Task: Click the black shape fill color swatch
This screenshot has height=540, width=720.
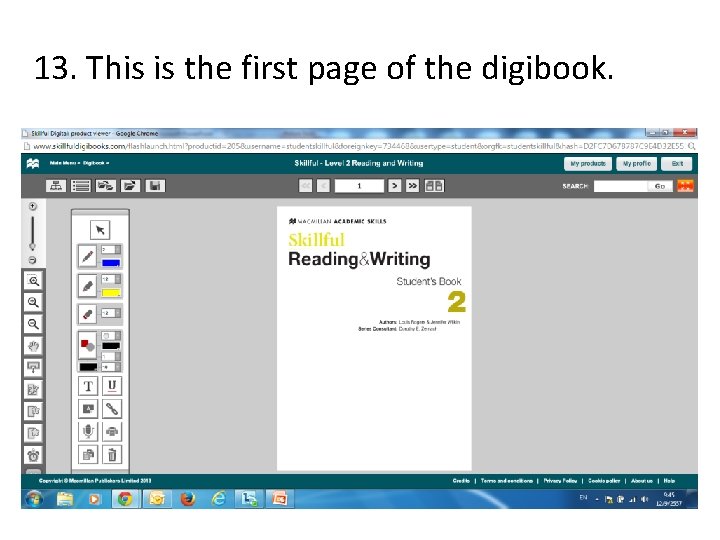Action: pos(88,367)
